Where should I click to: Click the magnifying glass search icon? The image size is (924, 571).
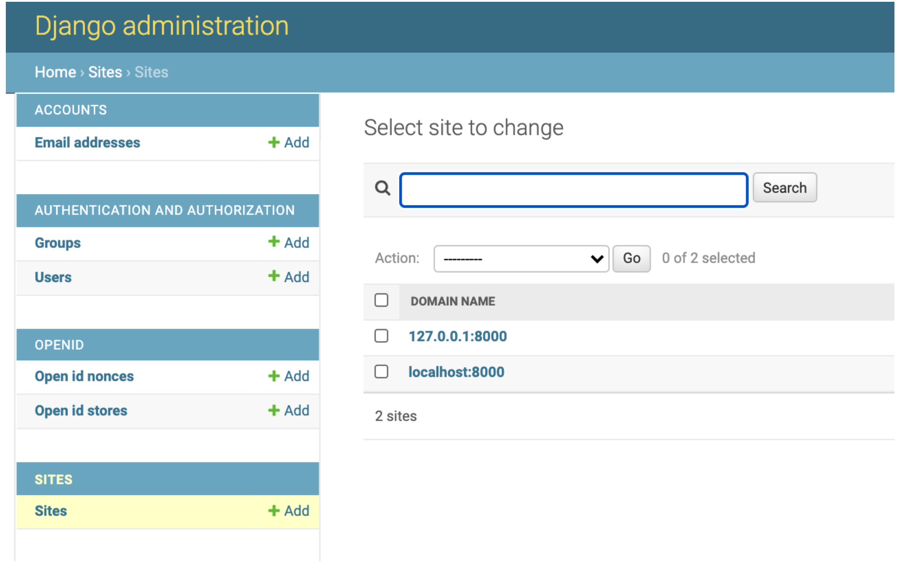[382, 188]
